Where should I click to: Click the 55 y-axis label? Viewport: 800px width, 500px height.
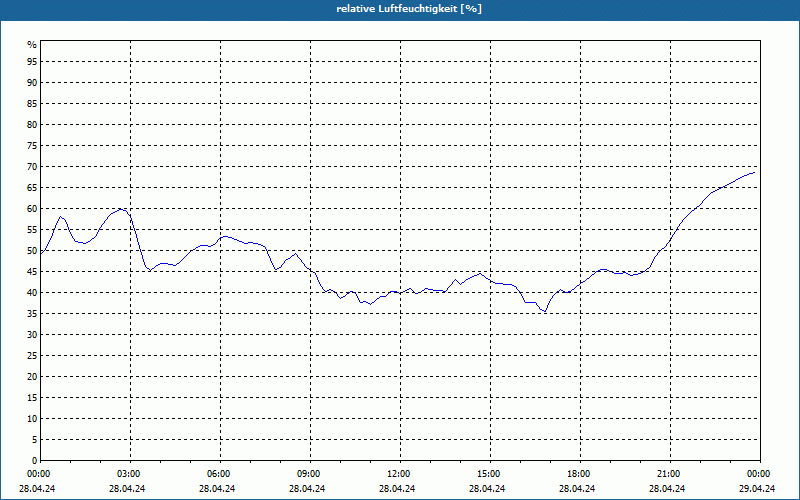32,230
